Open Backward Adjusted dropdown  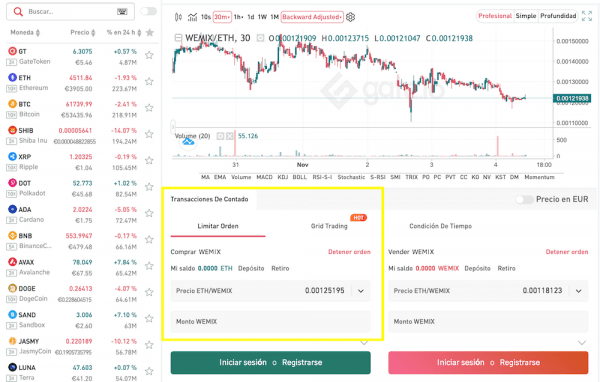pyautogui.click(x=312, y=17)
